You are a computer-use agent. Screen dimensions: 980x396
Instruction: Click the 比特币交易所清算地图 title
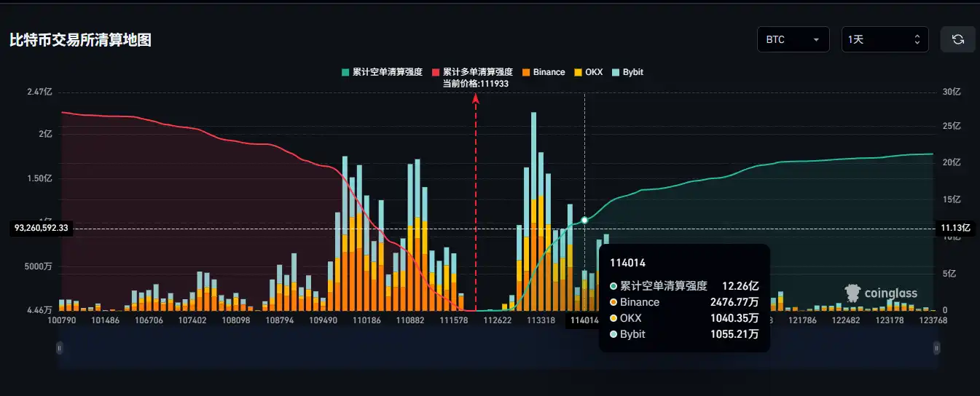tap(80, 40)
